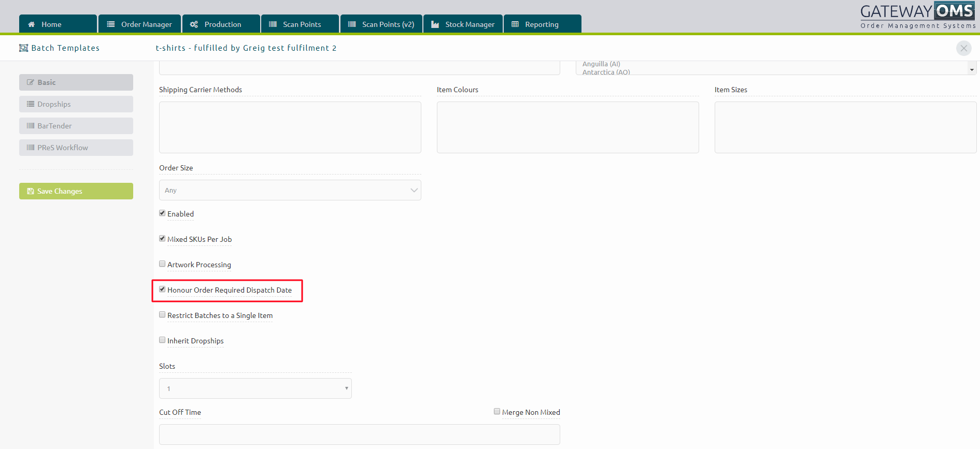The width and height of the screenshot is (980, 449).
Task: Open the PReS Workflow section
Action: (76, 148)
